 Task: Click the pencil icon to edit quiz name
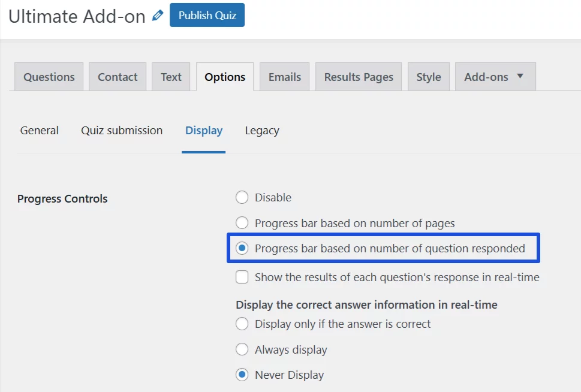click(x=158, y=16)
